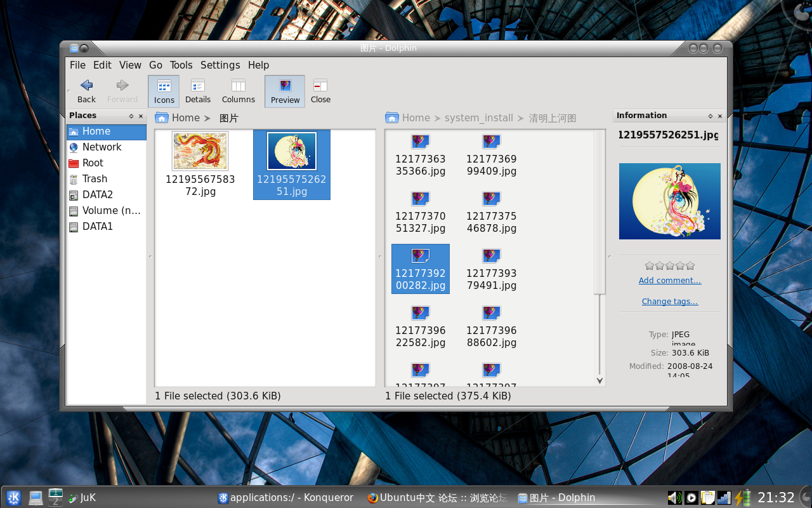Select file 1217736335366.jpg
Screen dimensions: 812x508
(421, 156)
